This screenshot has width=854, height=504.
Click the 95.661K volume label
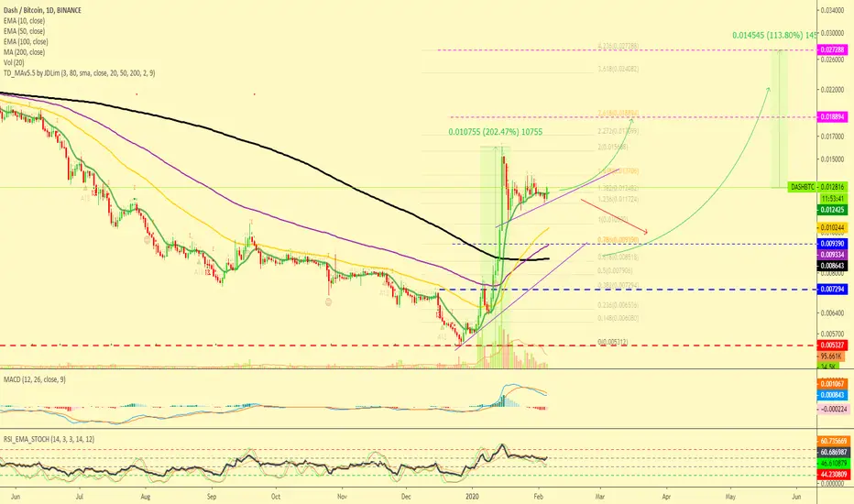(x=832, y=356)
